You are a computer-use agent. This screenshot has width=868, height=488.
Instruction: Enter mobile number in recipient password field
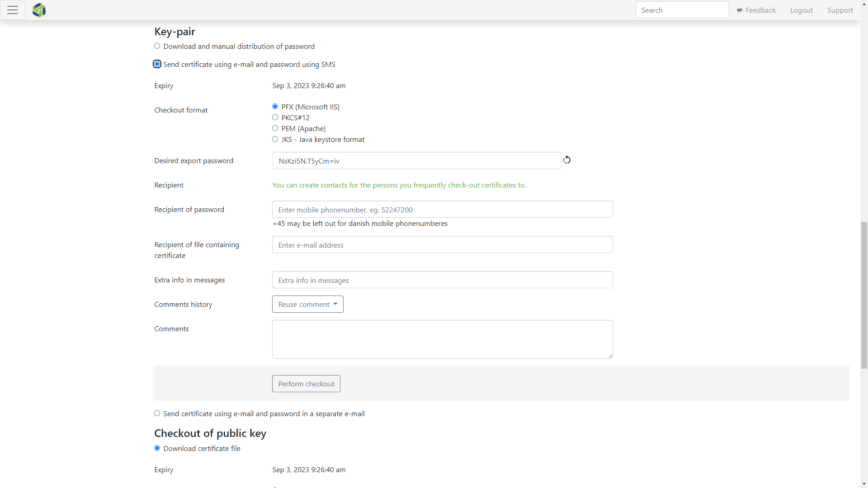(x=442, y=209)
